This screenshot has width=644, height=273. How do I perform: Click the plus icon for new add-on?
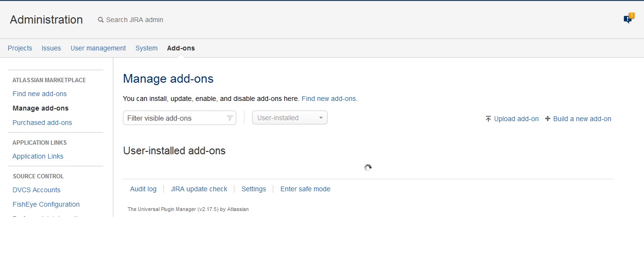coord(547,119)
